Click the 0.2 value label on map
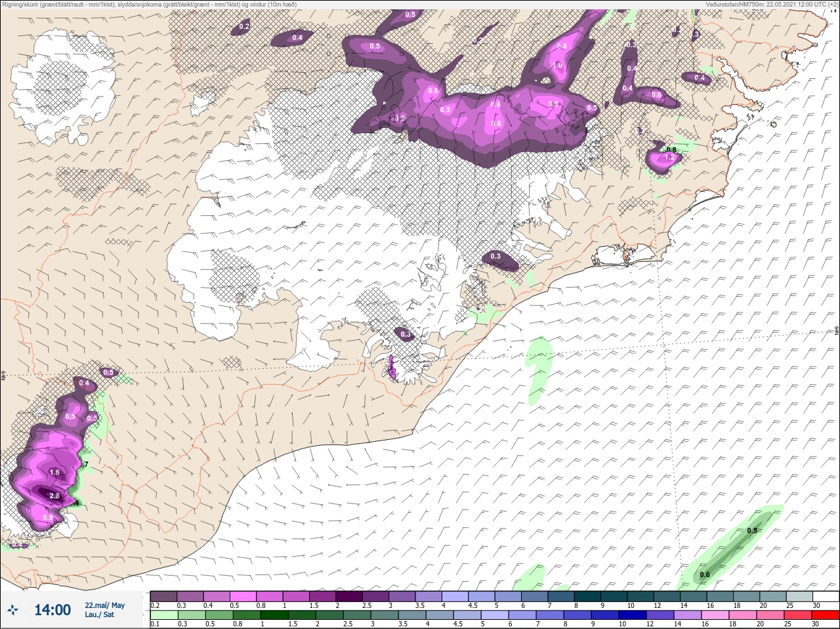 click(244, 26)
